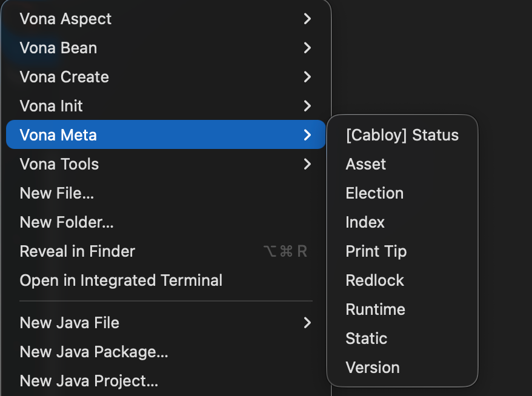Select the Index submenu entry
The image size is (532, 396).
[x=365, y=222]
